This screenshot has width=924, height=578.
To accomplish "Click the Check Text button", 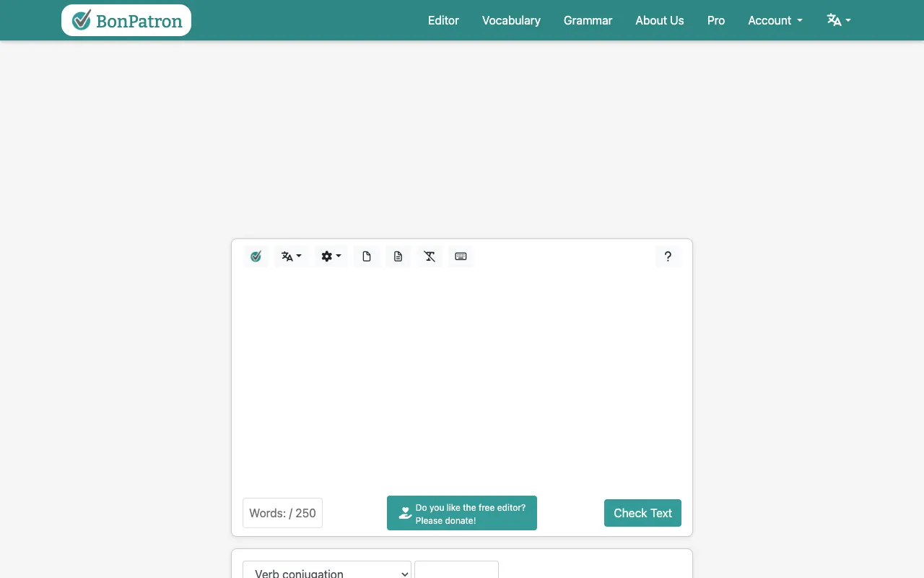I will coord(642,513).
